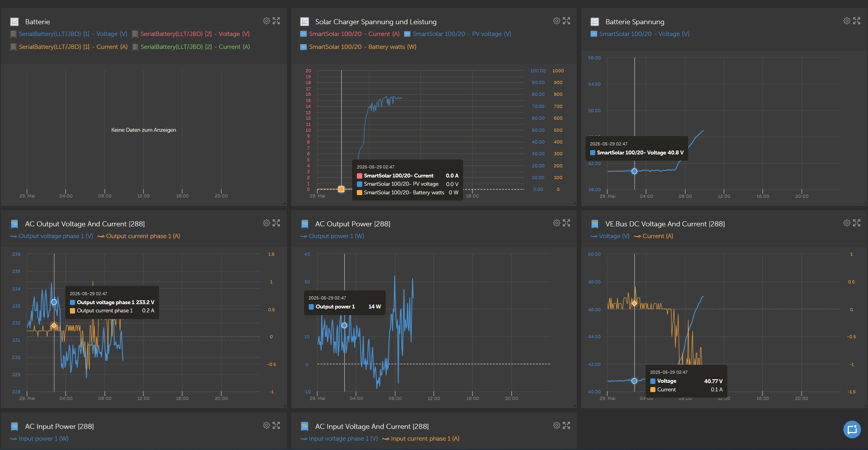Viewport: 868px width, 450px height.
Task: Expand AC Input Voltage And Current widget
Action: tap(566, 425)
